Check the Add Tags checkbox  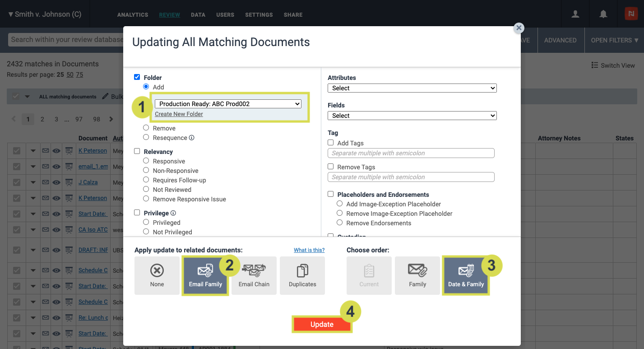(x=331, y=143)
